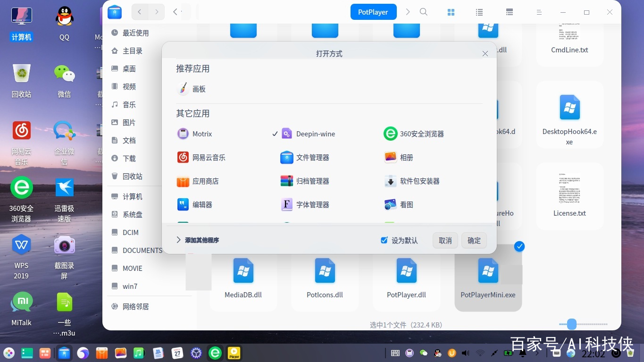Click the 确定 button

(x=474, y=240)
